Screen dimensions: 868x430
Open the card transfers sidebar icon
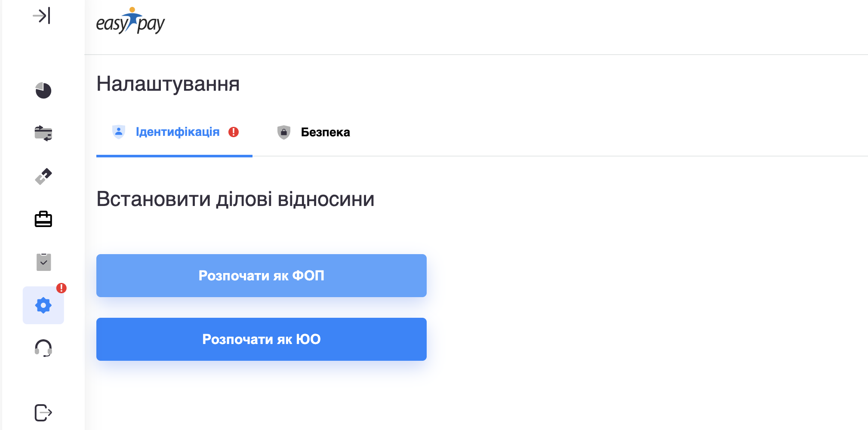coord(43,133)
